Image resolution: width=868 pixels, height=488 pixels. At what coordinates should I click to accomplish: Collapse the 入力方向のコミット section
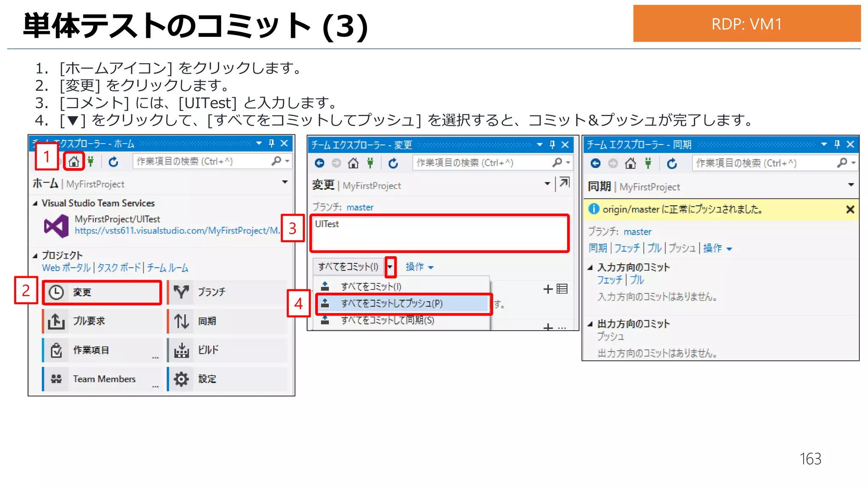pos(590,267)
